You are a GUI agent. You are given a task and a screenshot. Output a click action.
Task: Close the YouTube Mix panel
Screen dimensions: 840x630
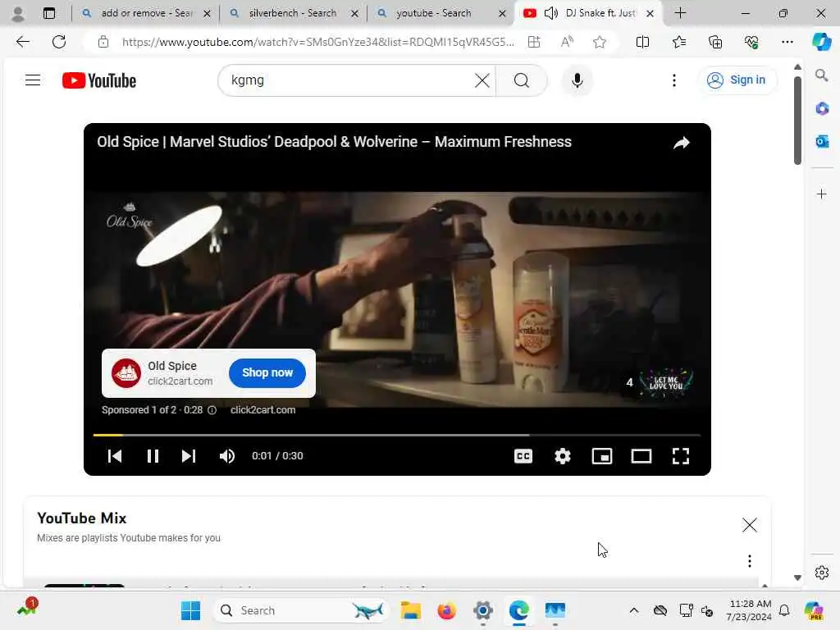pos(750,525)
